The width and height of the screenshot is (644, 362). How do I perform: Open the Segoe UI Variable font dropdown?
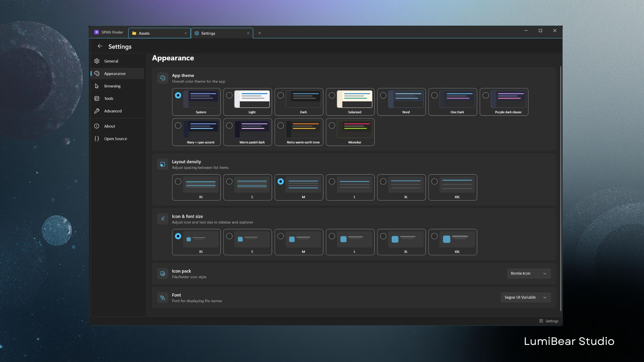pos(525,297)
